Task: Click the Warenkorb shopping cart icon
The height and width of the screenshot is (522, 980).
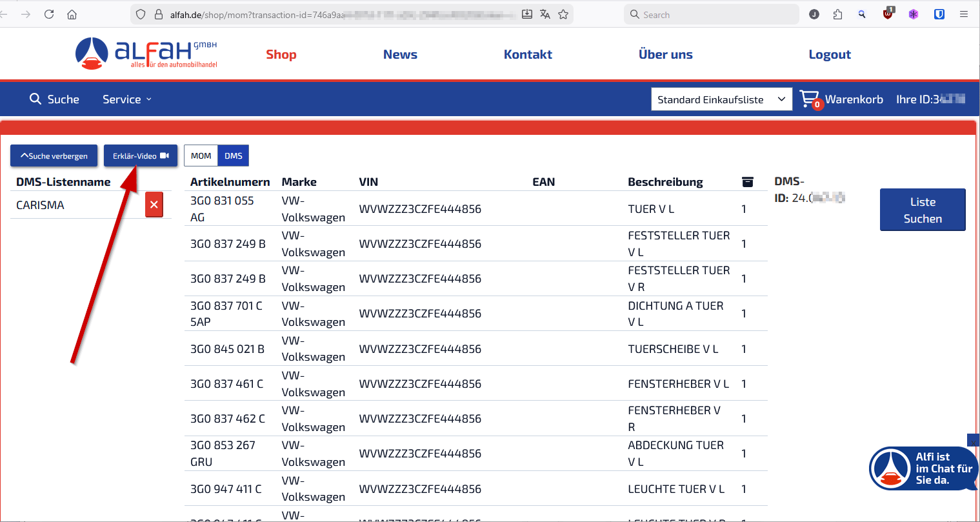Action: 809,99
